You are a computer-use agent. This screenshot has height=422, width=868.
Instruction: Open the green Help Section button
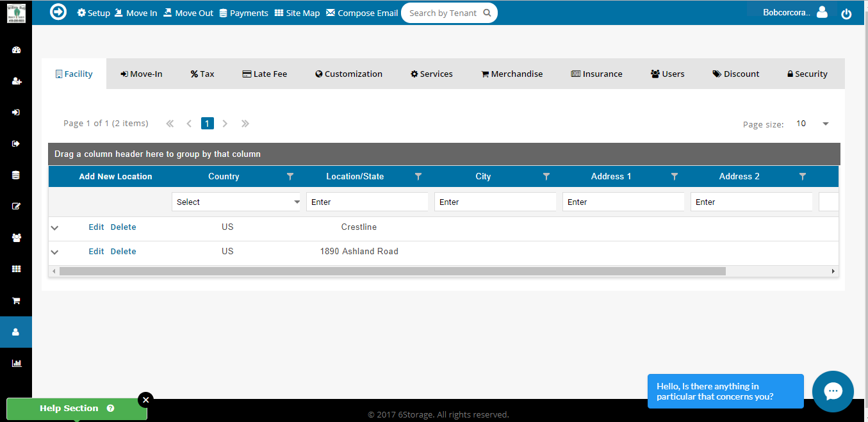[x=77, y=409]
